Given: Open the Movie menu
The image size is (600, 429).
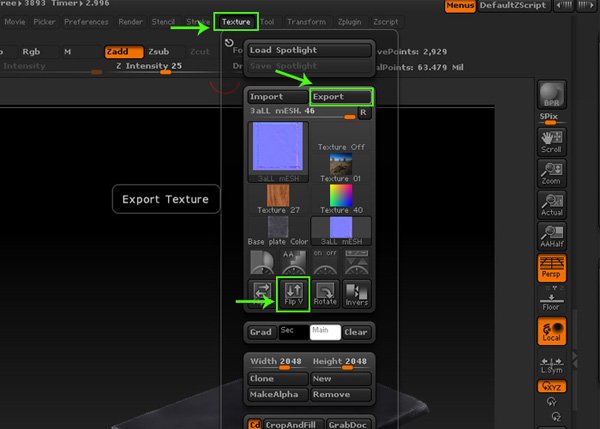Looking at the screenshot, I should point(15,22).
